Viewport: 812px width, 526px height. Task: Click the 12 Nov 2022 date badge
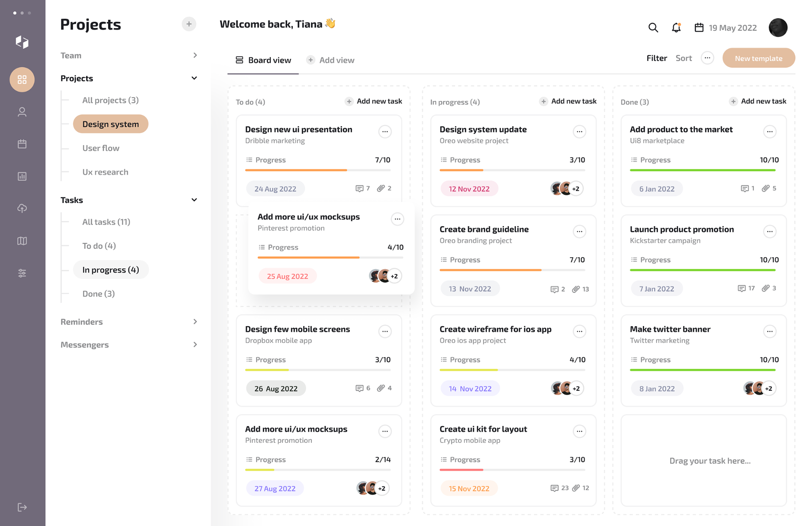click(469, 189)
